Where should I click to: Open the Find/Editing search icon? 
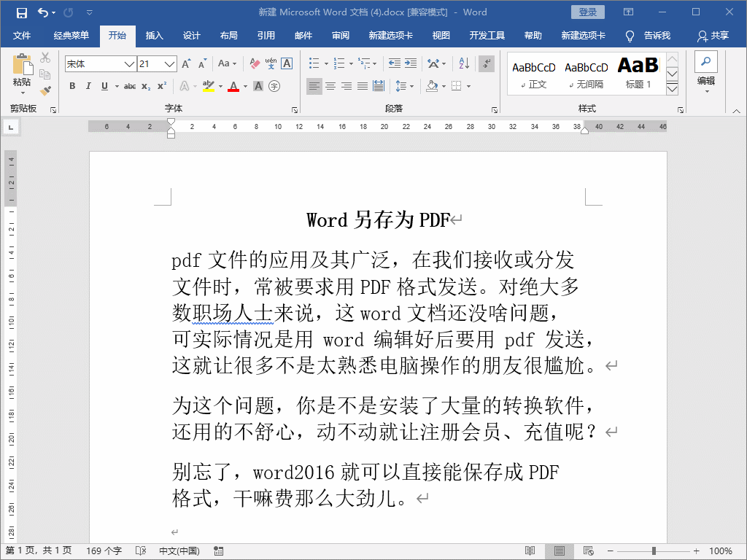point(706,61)
